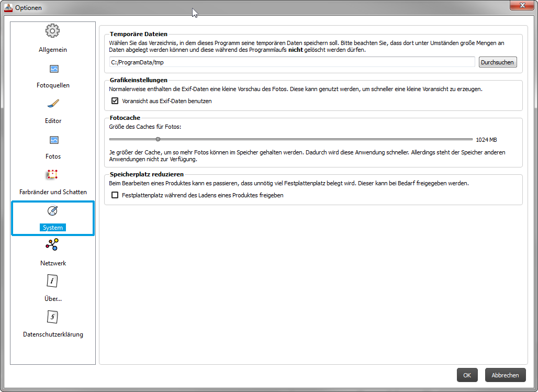Click 'Größe des Caches für Fotos:' label
538x392 pixels.
[145, 127]
